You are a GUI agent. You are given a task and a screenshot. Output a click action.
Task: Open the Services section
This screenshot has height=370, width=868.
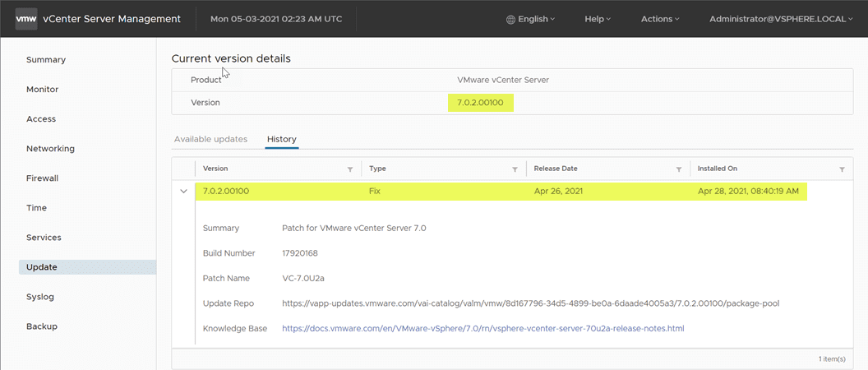(x=44, y=238)
